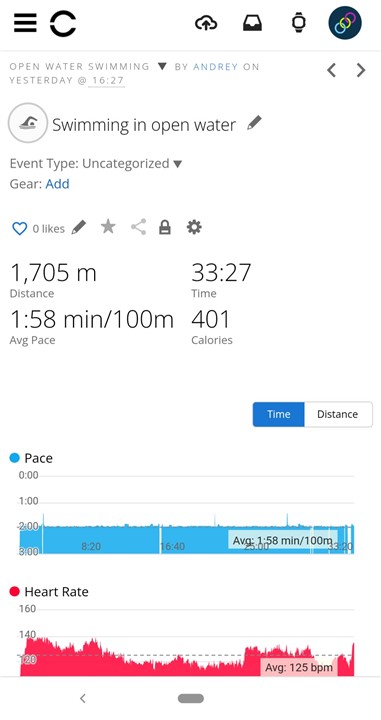Image resolution: width=381 pixels, height=720 pixels.
Task: Like the activity with heart icon
Action: (x=20, y=228)
